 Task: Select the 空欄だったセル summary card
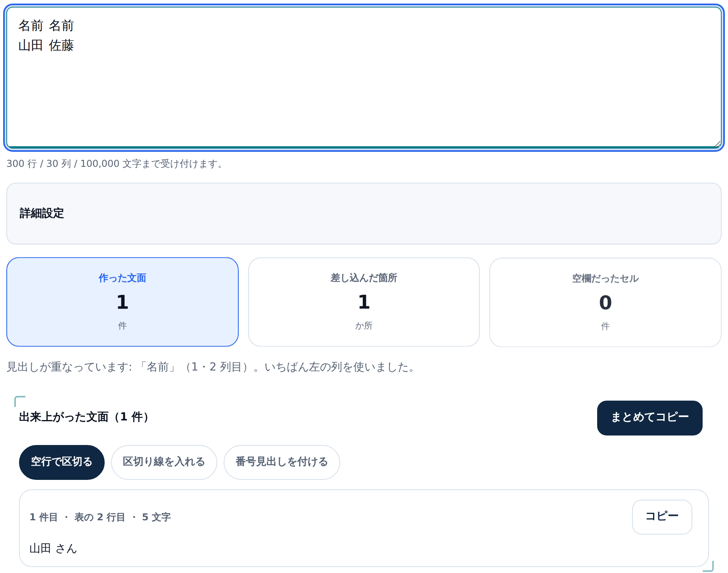point(605,302)
